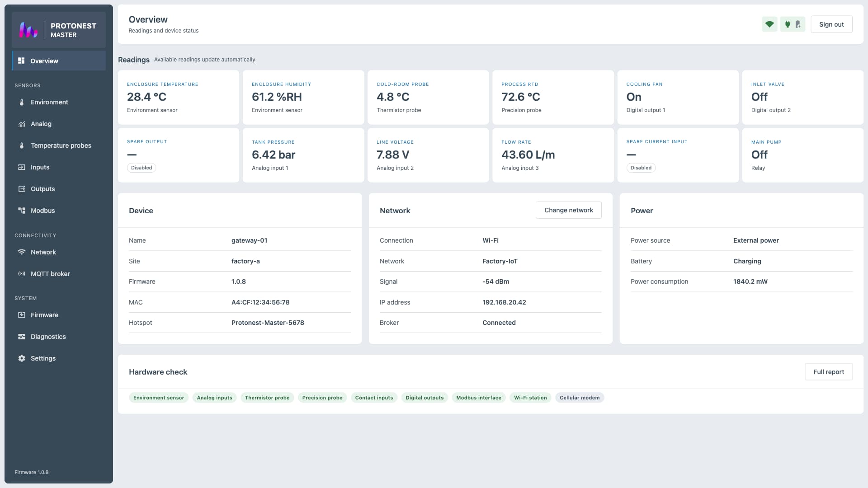
Task: Click the Inputs arrow icon in sidebar
Action: click(22, 167)
